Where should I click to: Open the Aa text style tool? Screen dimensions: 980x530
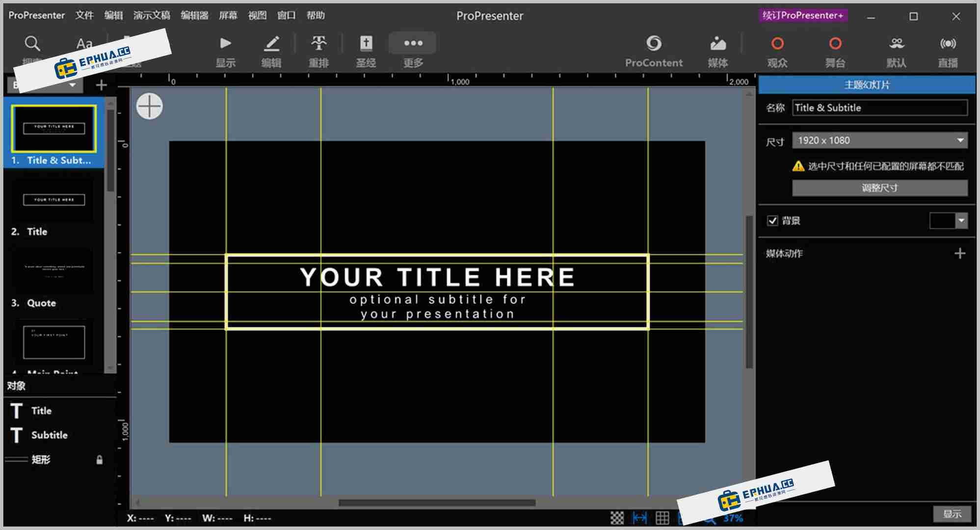point(84,44)
